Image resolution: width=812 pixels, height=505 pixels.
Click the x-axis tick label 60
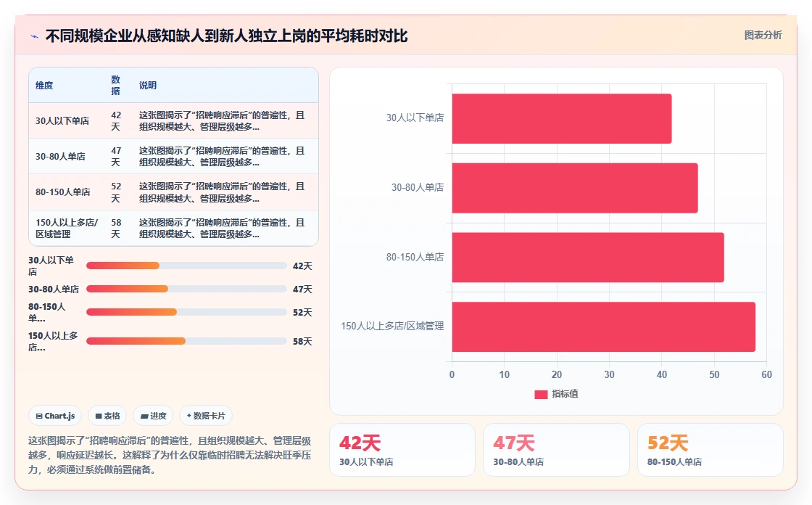click(766, 375)
